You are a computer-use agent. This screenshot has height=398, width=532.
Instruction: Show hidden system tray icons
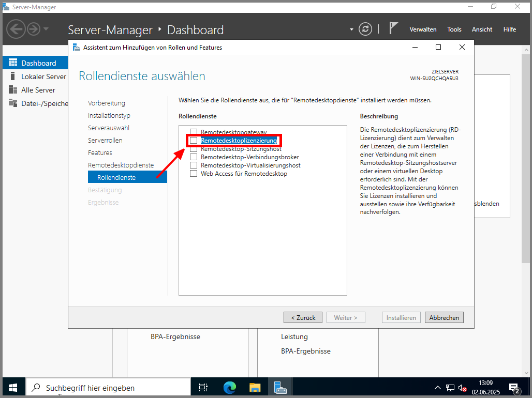pyautogui.click(x=438, y=387)
